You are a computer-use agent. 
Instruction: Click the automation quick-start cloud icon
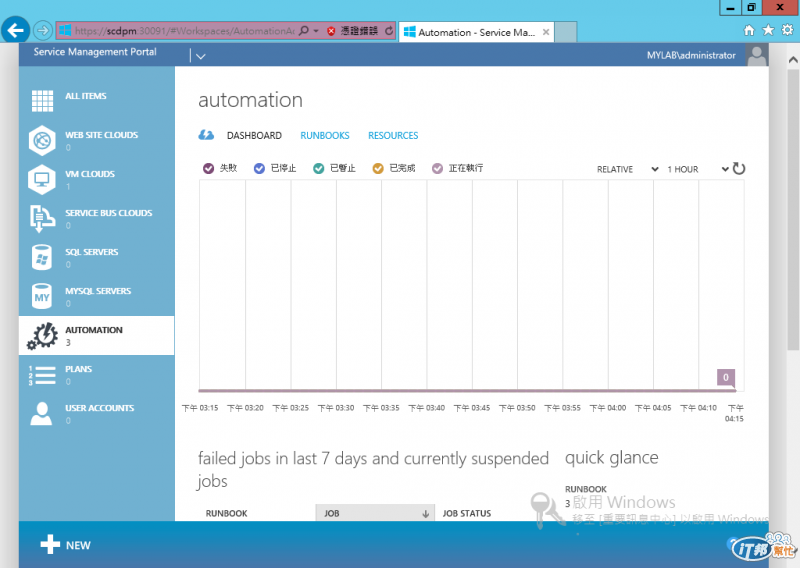point(206,135)
